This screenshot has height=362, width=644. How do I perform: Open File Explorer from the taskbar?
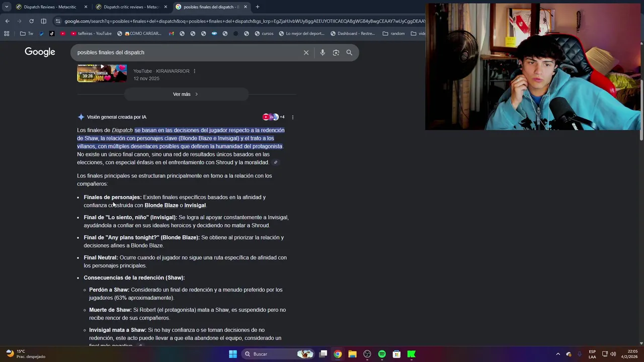pyautogui.click(x=353, y=354)
